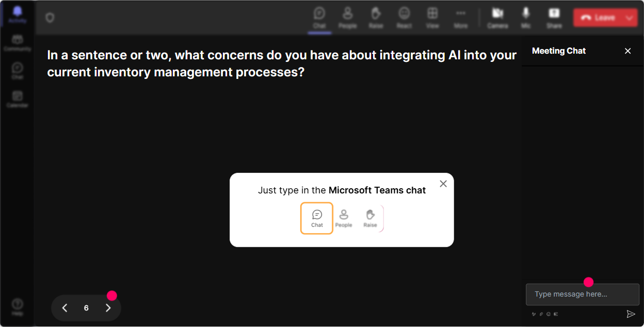Open the More options menu
Viewport: 644px width, 327px height.
(x=461, y=18)
